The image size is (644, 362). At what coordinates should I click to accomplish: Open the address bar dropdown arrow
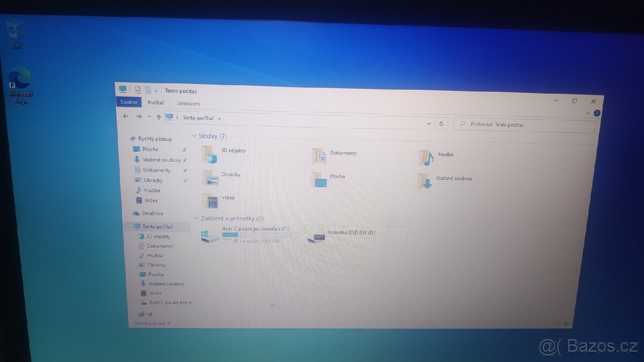click(429, 123)
